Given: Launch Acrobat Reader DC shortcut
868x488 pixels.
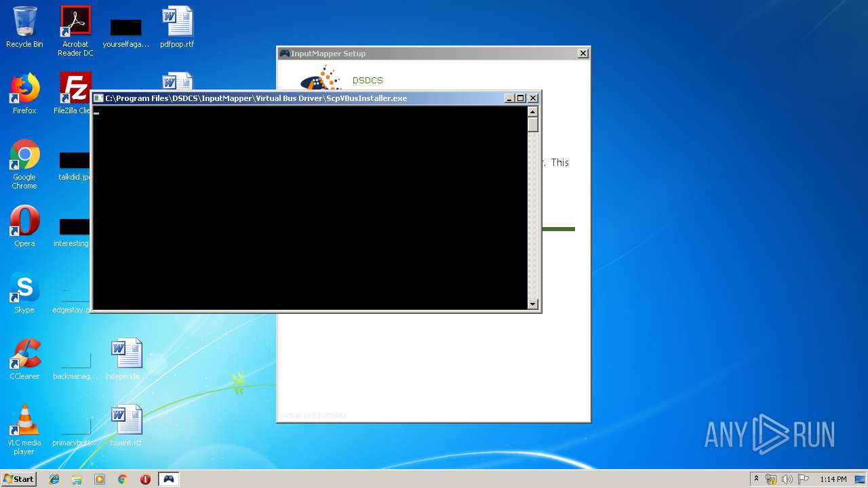Looking at the screenshot, I should point(75,31).
